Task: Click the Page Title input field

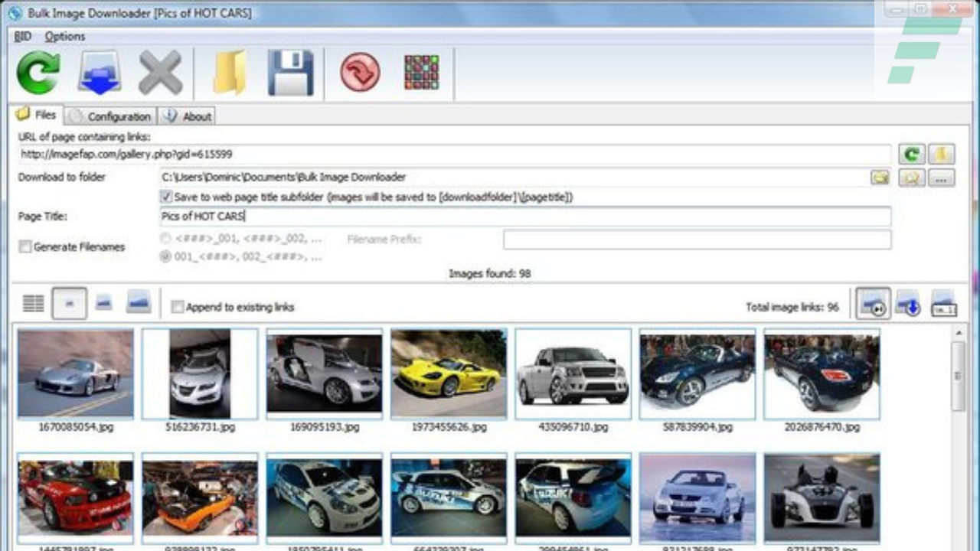Action: (x=525, y=217)
